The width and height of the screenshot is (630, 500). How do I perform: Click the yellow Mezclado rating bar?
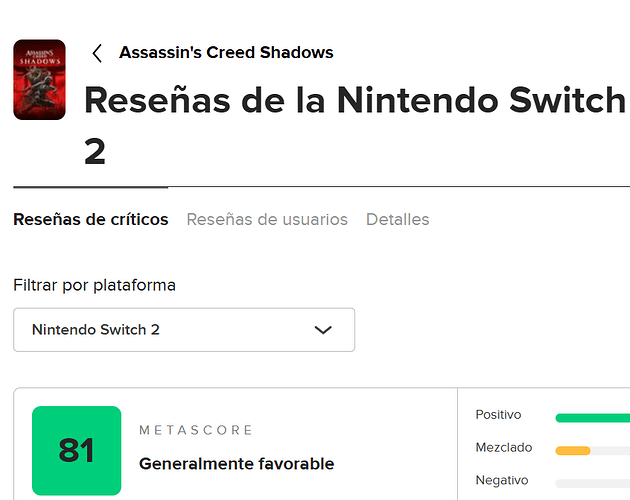point(573,451)
